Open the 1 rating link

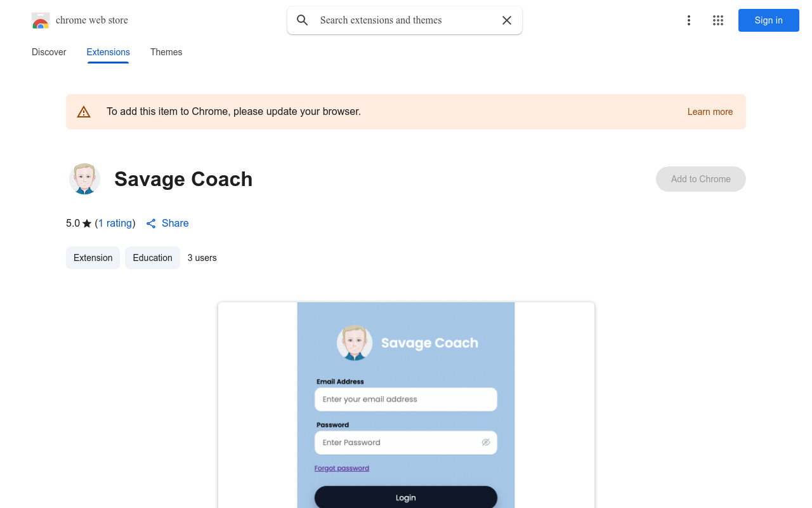pyautogui.click(x=115, y=224)
